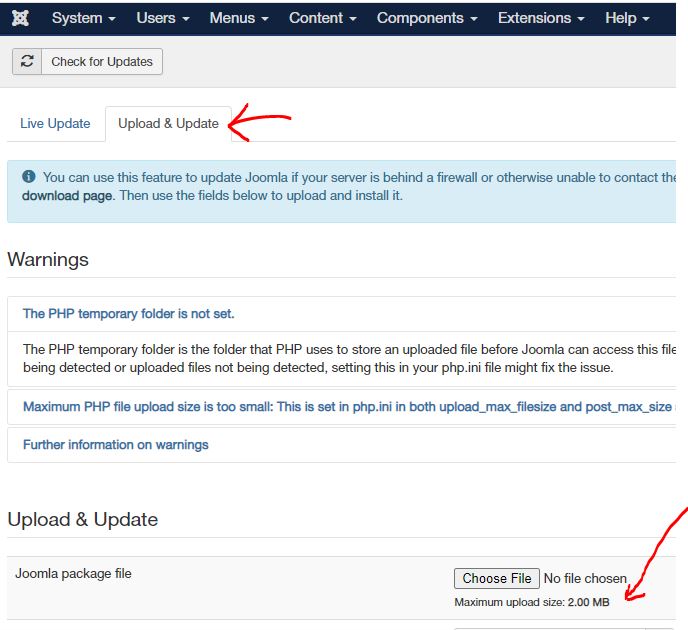This screenshot has height=630, width=688.
Task: Select the Upload & Update tab
Action: pos(168,124)
